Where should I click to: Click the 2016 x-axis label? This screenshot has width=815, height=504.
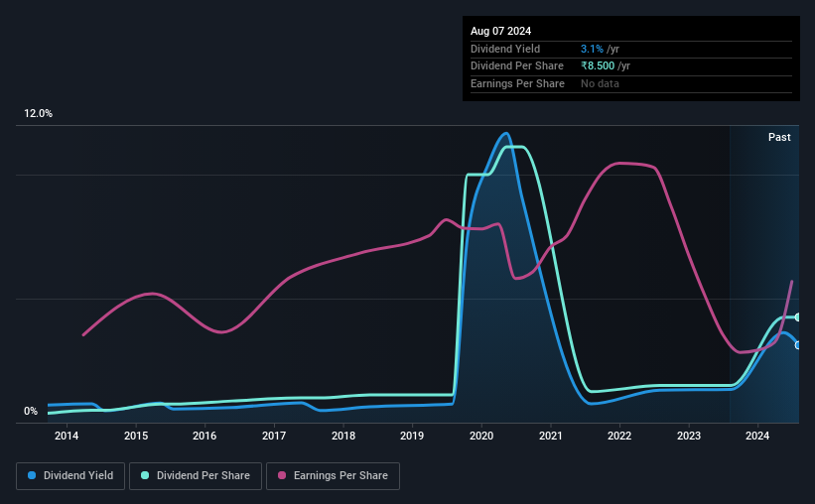point(204,436)
